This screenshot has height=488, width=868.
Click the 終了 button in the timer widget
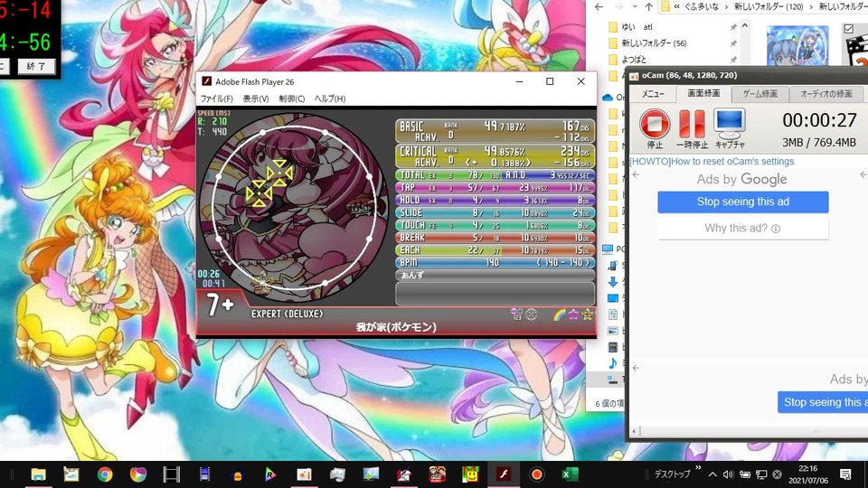point(36,66)
